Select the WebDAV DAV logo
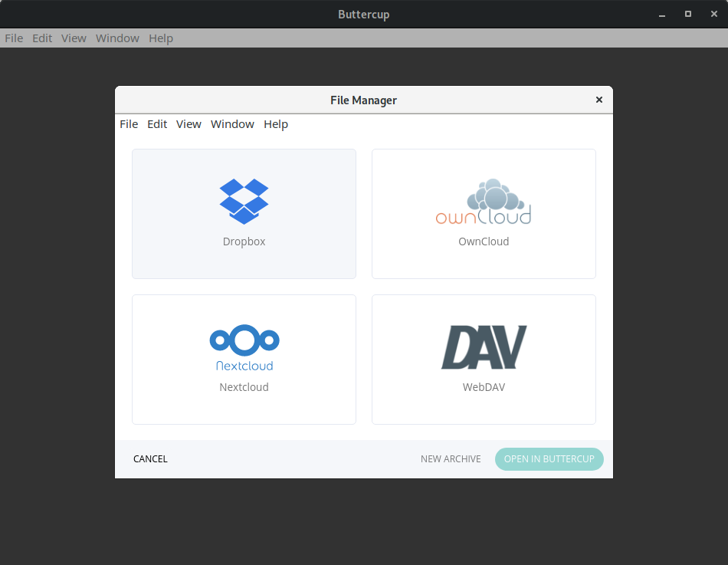The image size is (728, 565). [x=484, y=347]
